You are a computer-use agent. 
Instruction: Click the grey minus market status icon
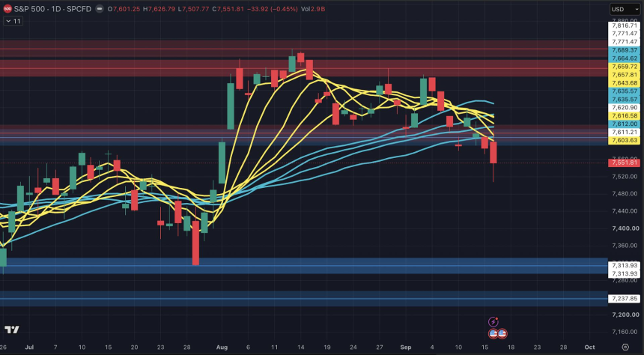100,9
